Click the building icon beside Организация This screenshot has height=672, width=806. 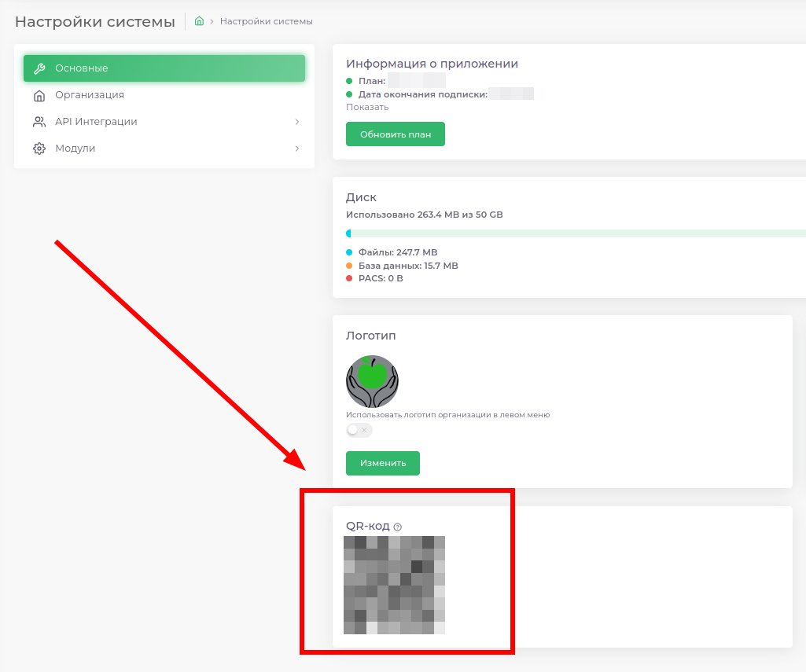point(39,95)
